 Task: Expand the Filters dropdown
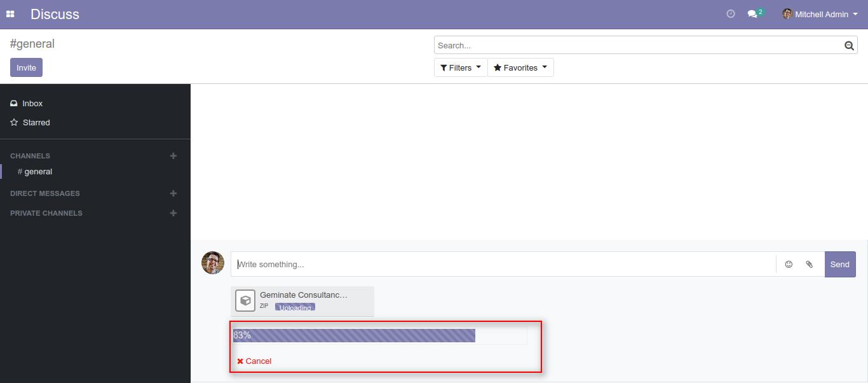[x=461, y=67]
